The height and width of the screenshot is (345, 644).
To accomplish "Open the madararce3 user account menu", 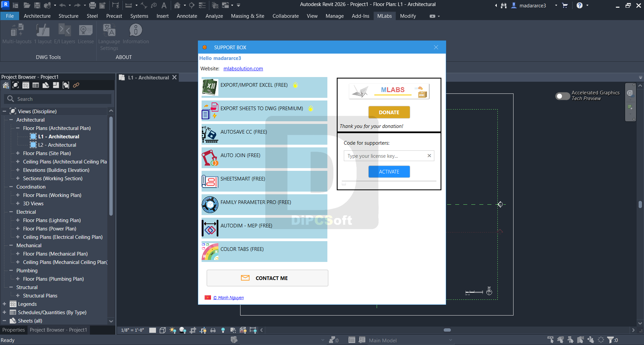I will [533, 5].
